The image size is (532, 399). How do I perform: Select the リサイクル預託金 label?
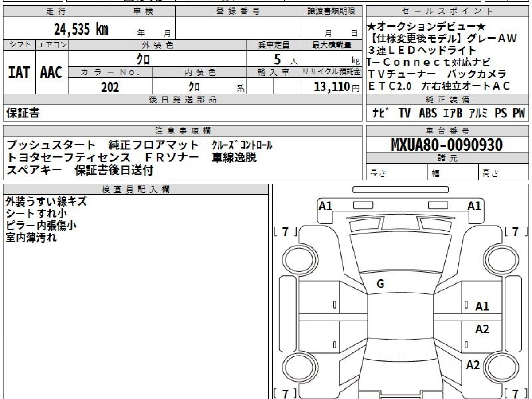click(331, 72)
